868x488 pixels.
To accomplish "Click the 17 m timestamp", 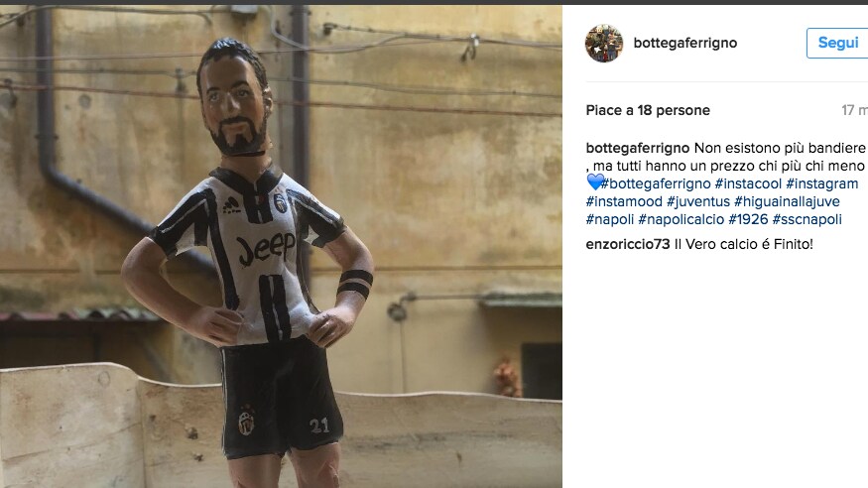I will 853,110.
